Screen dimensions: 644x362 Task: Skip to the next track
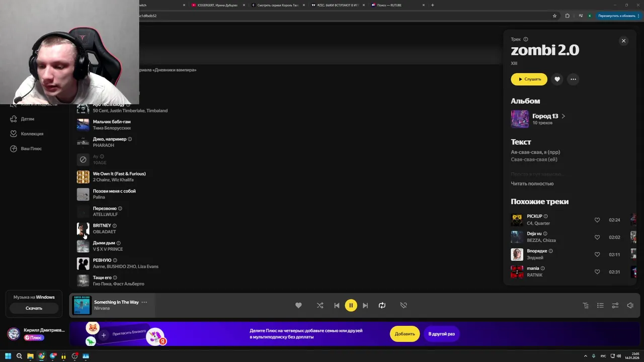[x=365, y=305]
